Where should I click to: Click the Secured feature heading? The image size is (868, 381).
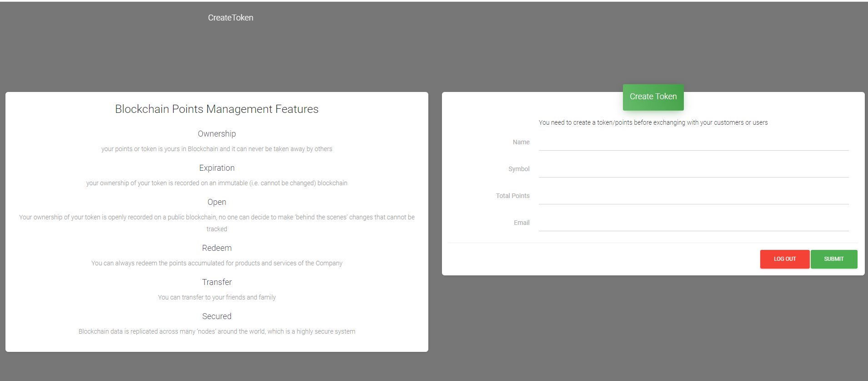point(217,316)
